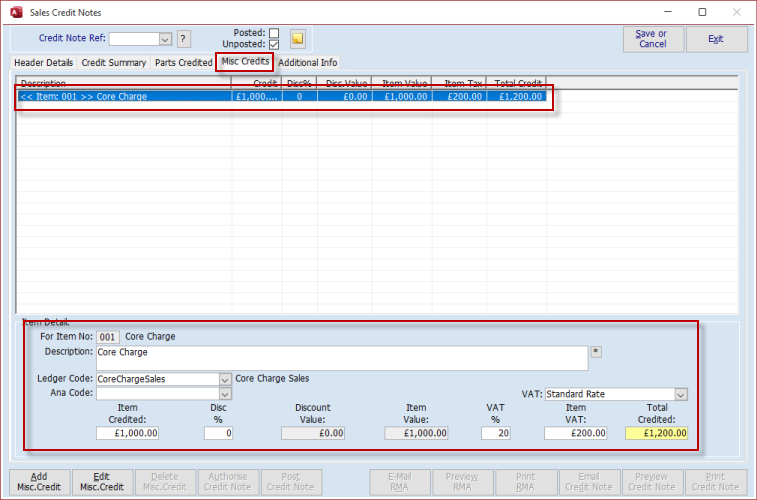Screen dimensions: 757x500
Task: Open the Ana Code dropdown
Action: [x=224, y=394]
